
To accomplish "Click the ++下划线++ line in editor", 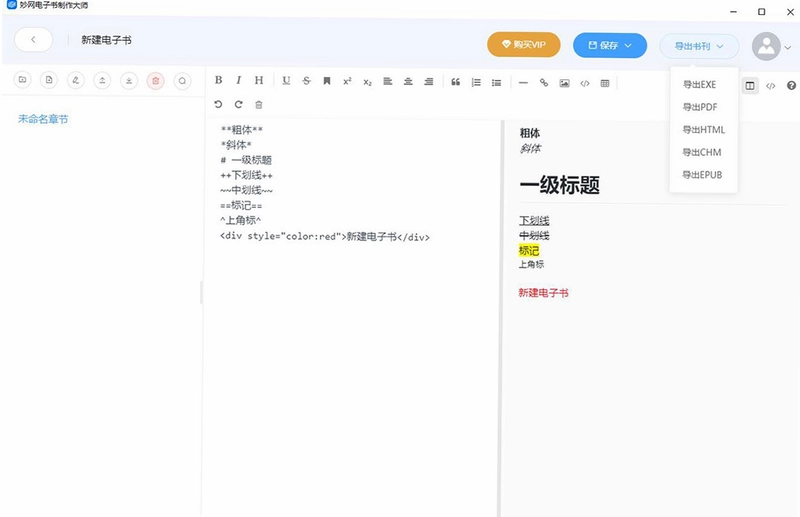I will [x=246, y=175].
